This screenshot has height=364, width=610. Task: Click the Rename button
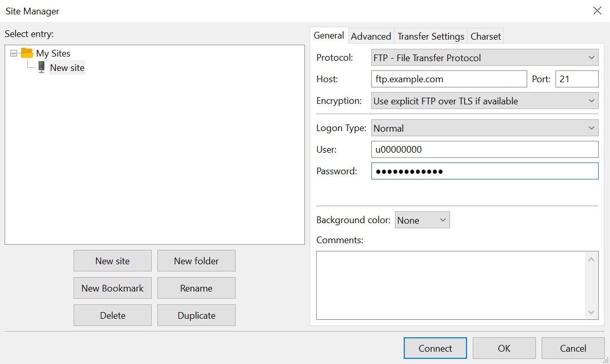tap(196, 288)
